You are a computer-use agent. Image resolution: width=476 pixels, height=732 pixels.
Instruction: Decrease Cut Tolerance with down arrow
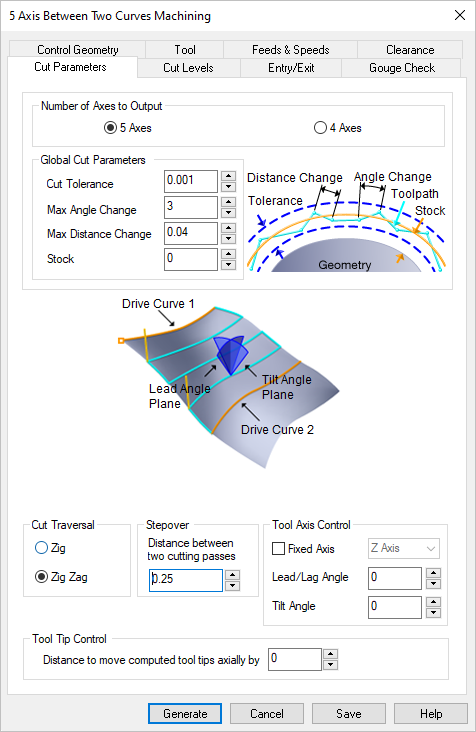[x=228, y=187]
